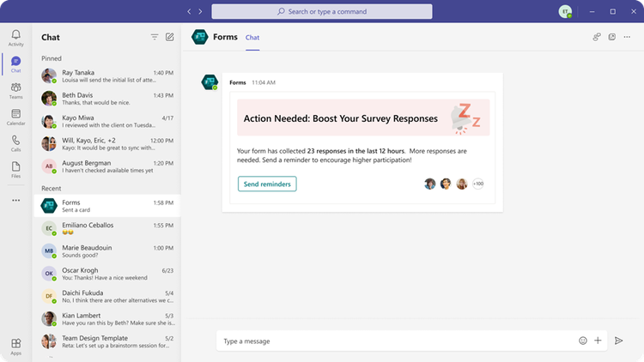Open the Beth Davis chat

(x=107, y=99)
